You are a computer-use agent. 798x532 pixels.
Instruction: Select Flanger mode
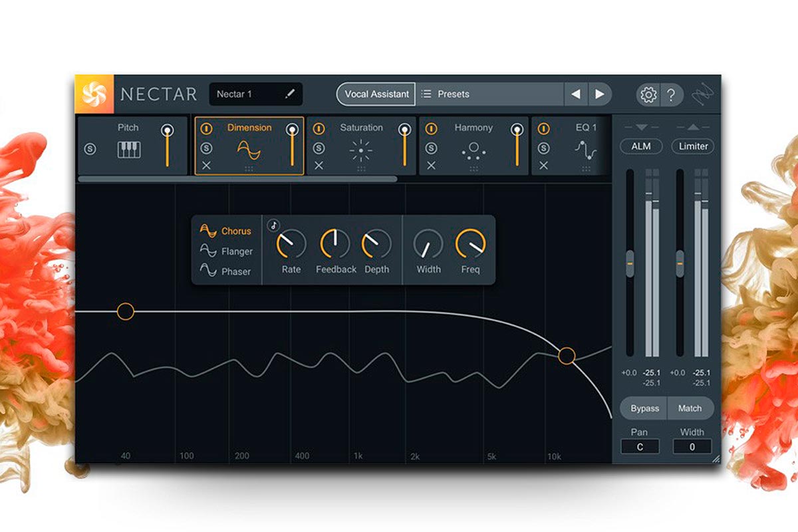[x=227, y=251]
